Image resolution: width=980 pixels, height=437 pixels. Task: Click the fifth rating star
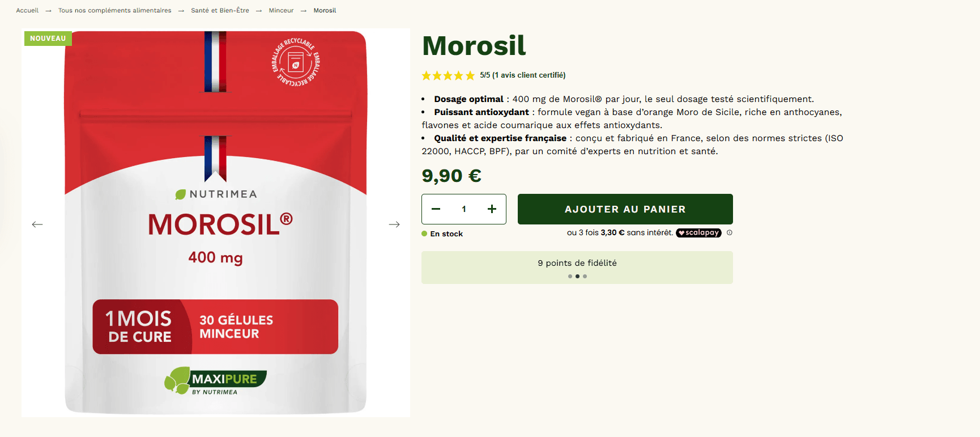(x=471, y=75)
